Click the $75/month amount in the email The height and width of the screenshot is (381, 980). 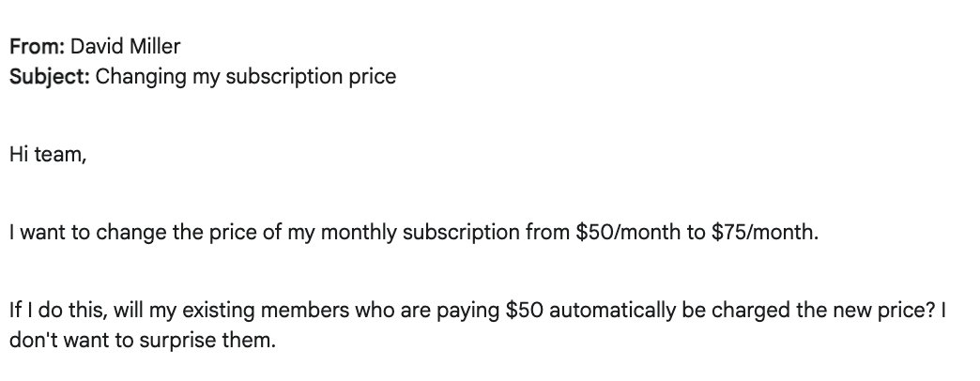(x=765, y=233)
